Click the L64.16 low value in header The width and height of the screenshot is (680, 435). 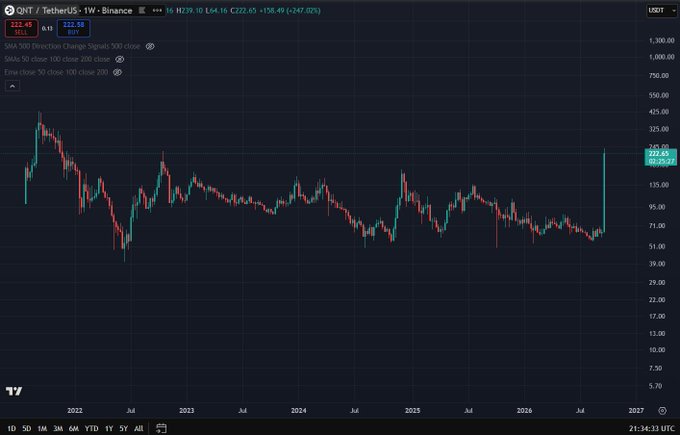[x=216, y=10]
